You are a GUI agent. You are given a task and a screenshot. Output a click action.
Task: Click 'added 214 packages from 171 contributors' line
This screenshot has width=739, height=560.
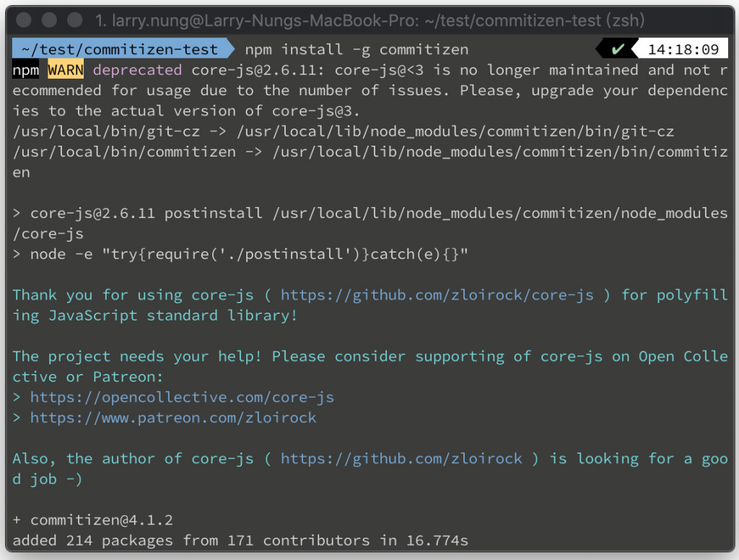pos(240,541)
